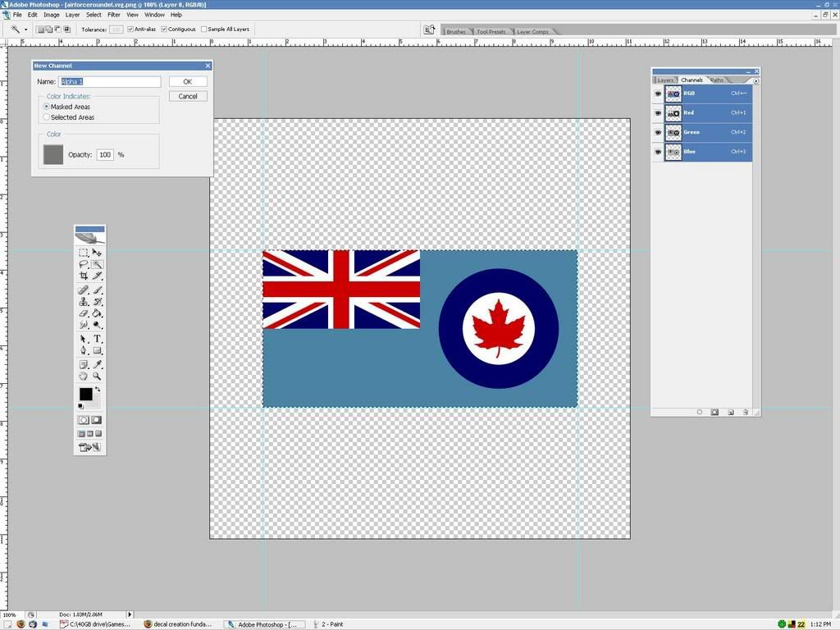840x630 pixels.
Task: Switch to Standard Mode editing
Action: coord(83,420)
